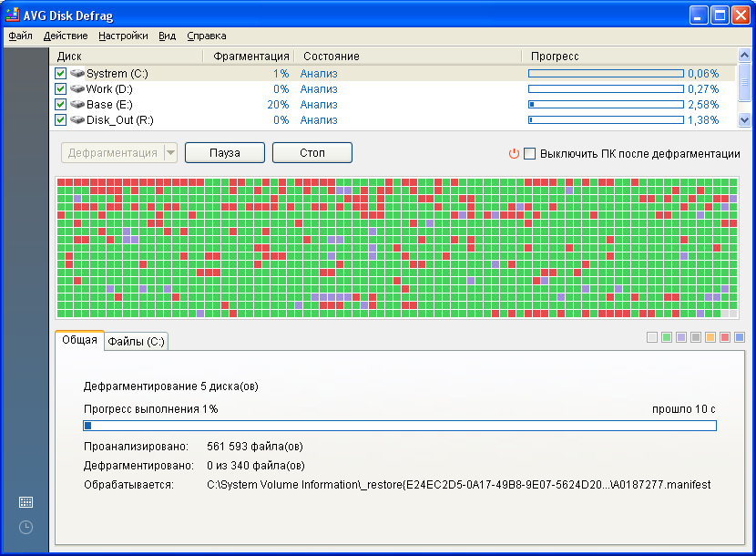Click the power icon beside shutdown option
The image size is (756, 556).
(x=514, y=153)
